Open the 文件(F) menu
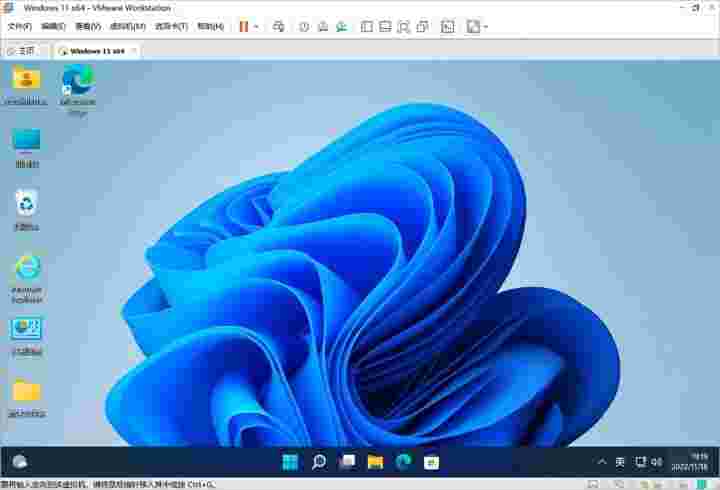720x490 pixels. click(x=20, y=26)
